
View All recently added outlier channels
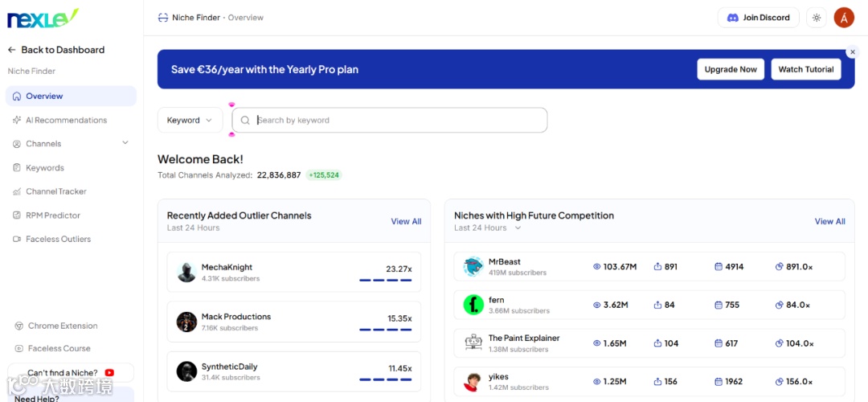[407, 221]
